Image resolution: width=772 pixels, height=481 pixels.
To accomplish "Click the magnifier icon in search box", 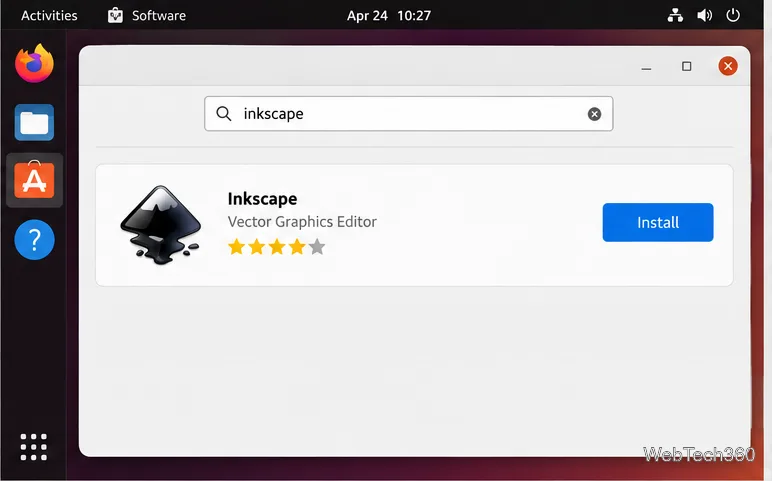I will point(224,114).
